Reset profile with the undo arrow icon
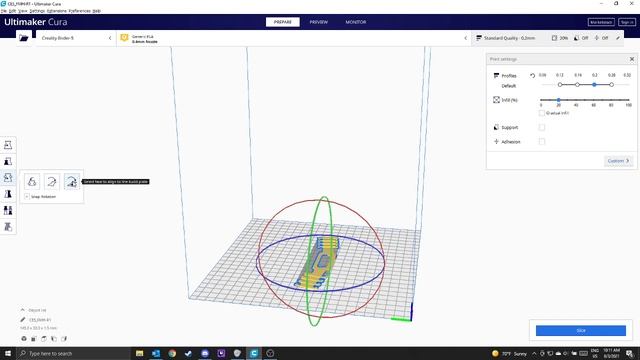Screen dimensions: 640x360 point(532,76)
